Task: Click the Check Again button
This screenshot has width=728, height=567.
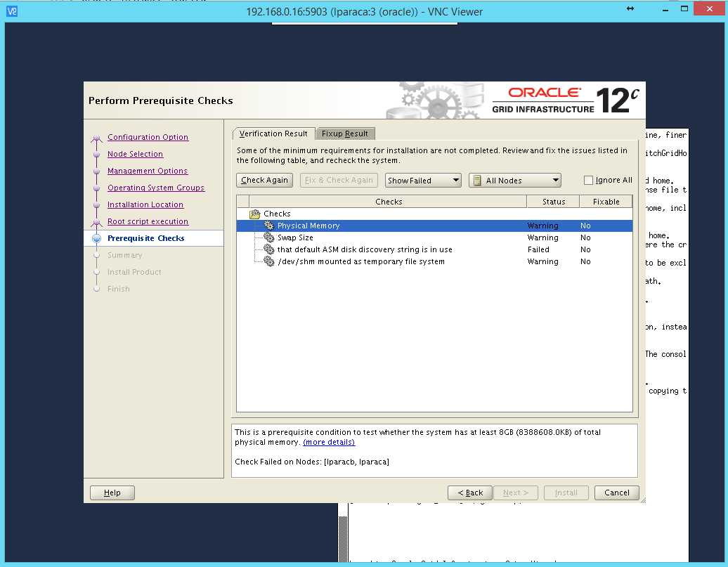Action: 265,180
